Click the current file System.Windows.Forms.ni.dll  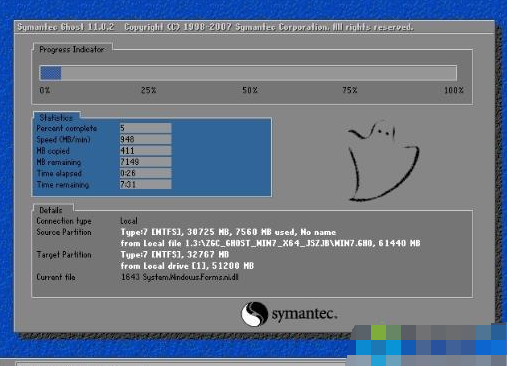[x=180, y=277]
